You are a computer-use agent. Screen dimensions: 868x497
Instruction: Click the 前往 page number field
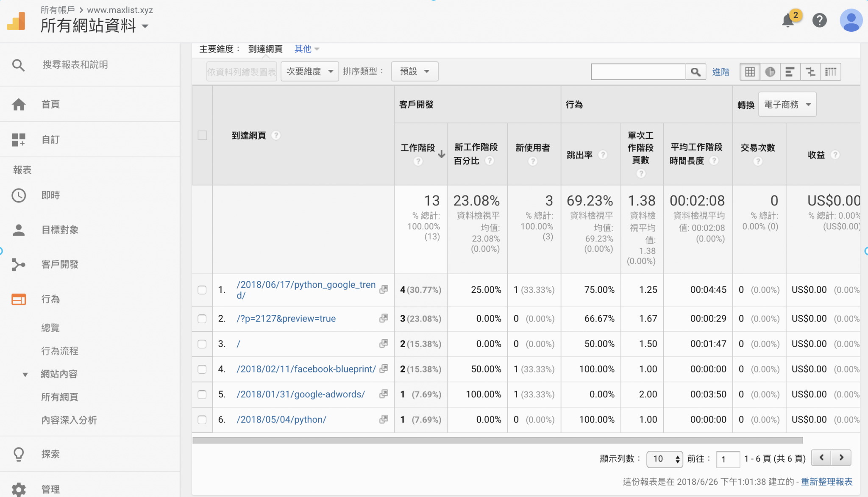click(x=728, y=459)
